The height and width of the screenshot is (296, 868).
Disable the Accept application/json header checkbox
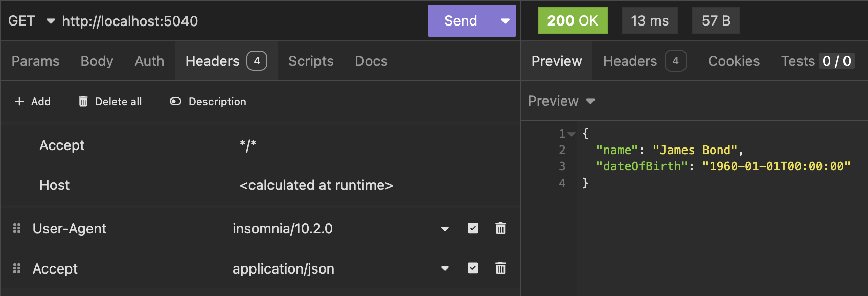tap(473, 268)
